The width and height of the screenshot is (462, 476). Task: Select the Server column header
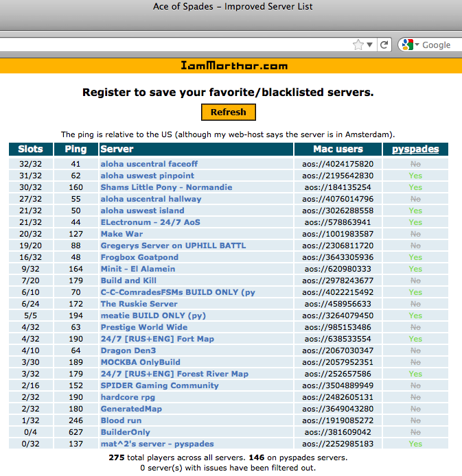pos(196,149)
